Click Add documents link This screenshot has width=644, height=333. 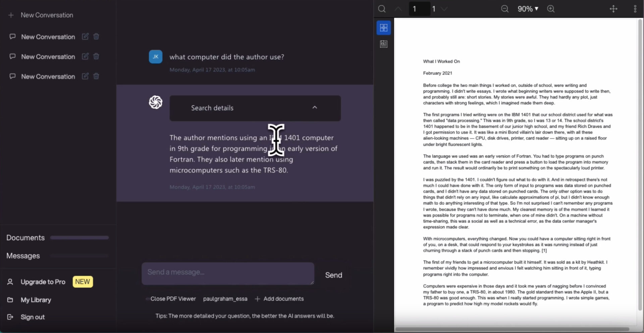pyautogui.click(x=283, y=299)
